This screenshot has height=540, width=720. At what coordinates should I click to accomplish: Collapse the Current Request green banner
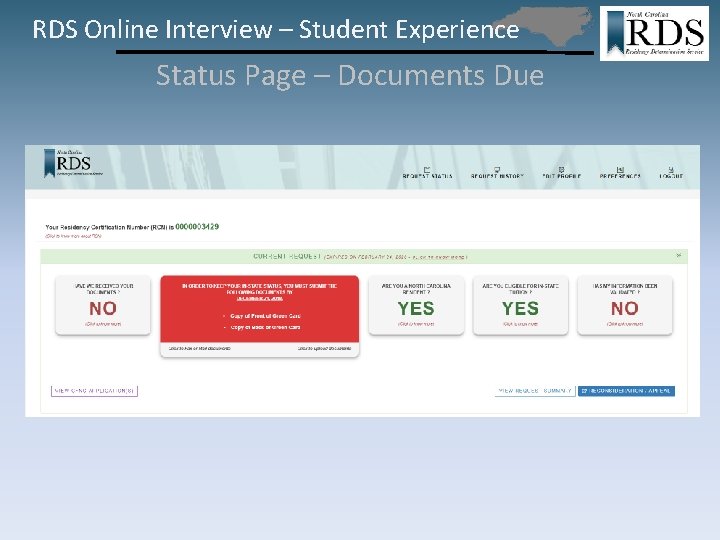coord(679,255)
